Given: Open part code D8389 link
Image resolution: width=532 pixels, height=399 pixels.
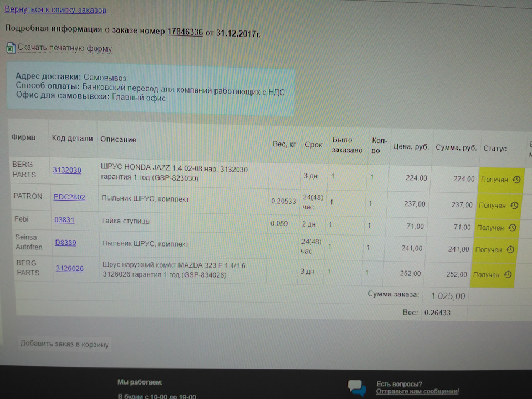Looking at the screenshot, I should click(65, 242).
